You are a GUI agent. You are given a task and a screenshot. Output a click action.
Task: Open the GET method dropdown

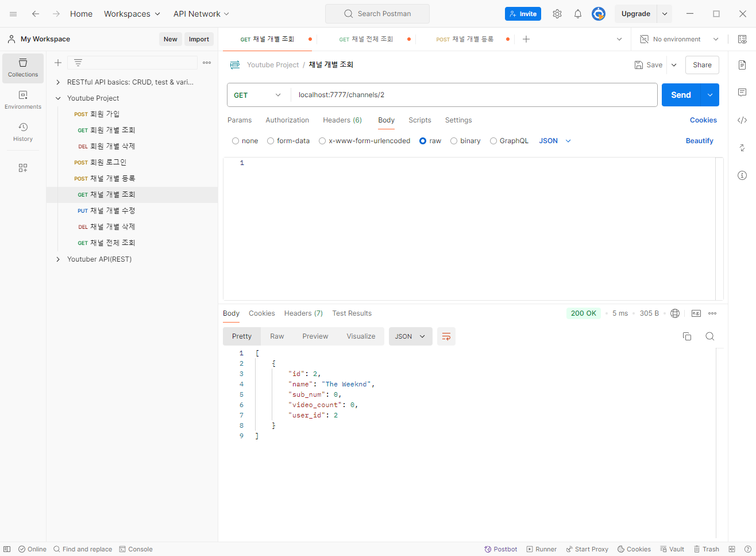click(x=259, y=95)
